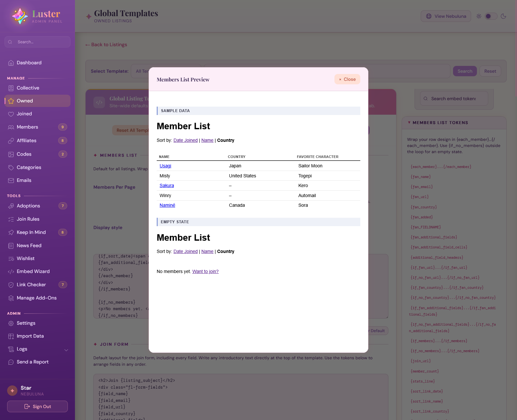This screenshot has width=517, height=420.
Task: Click Want to join? link
Action: click(x=206, y=271)
